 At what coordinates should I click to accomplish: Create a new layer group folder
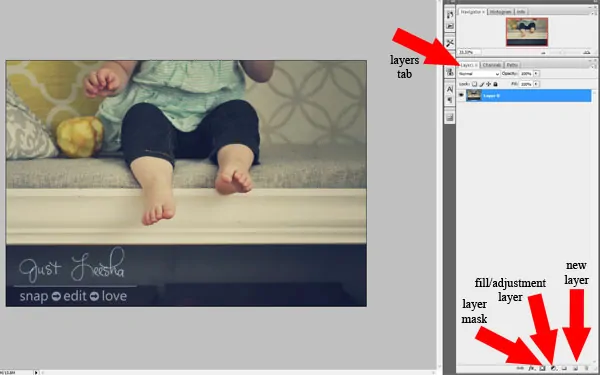click(x=564, y=368)
